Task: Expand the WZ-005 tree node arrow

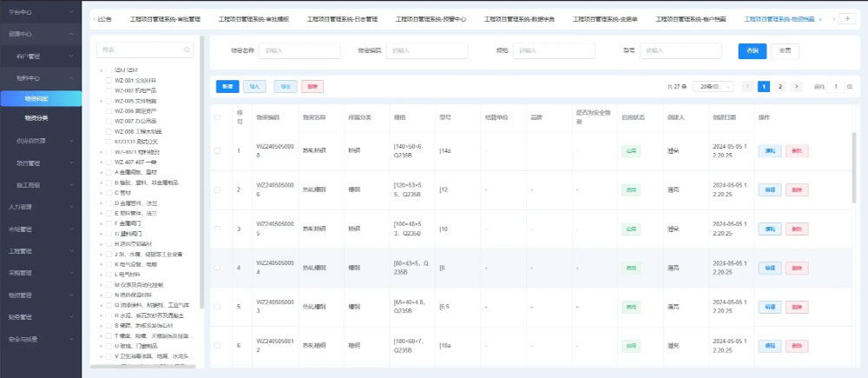Action: pyautogui.click(x=100, y=101)
